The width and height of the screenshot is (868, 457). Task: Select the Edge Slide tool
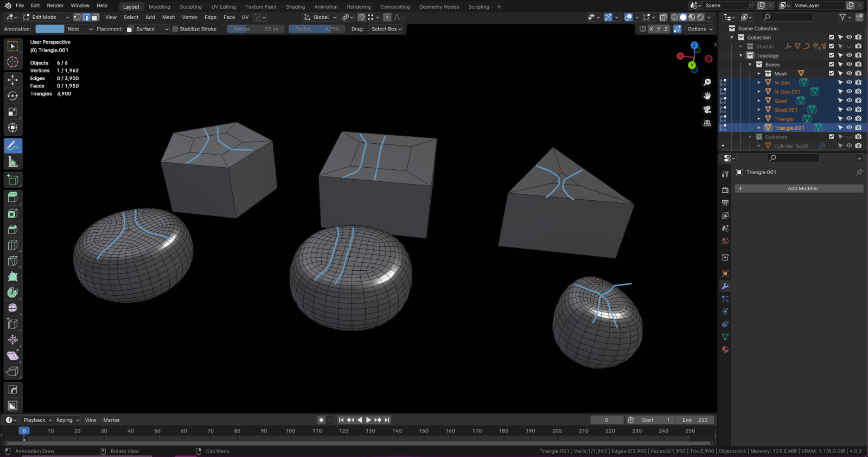pyautogui.click(x=13, y=324)
